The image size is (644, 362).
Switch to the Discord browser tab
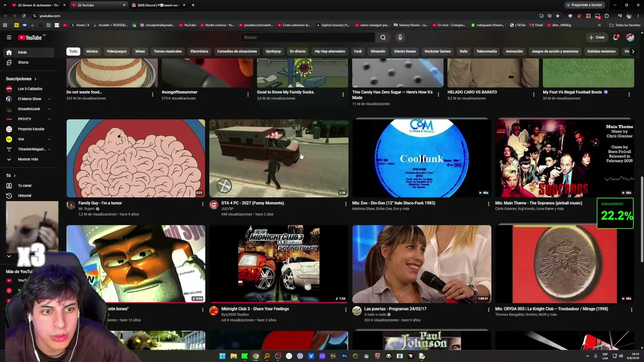(158, 5)
